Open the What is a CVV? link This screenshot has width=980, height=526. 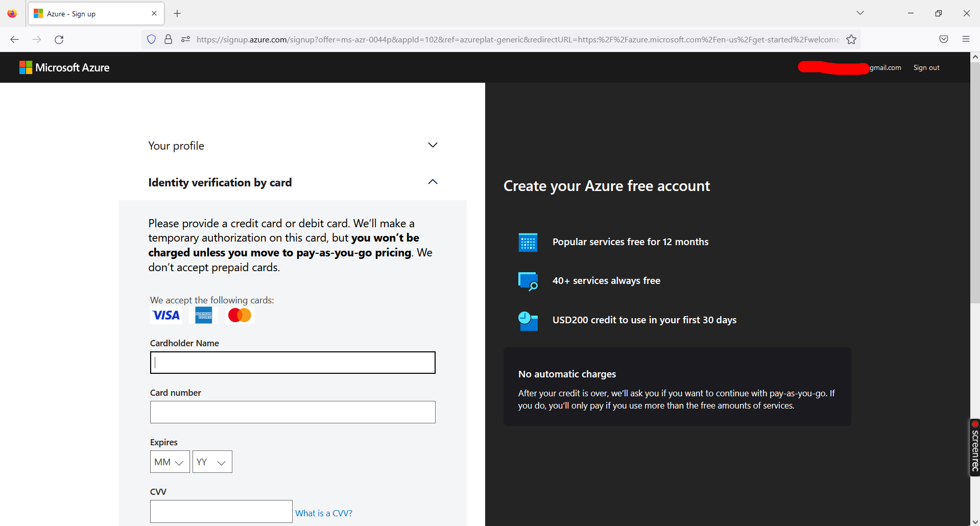tap(324, 513)
